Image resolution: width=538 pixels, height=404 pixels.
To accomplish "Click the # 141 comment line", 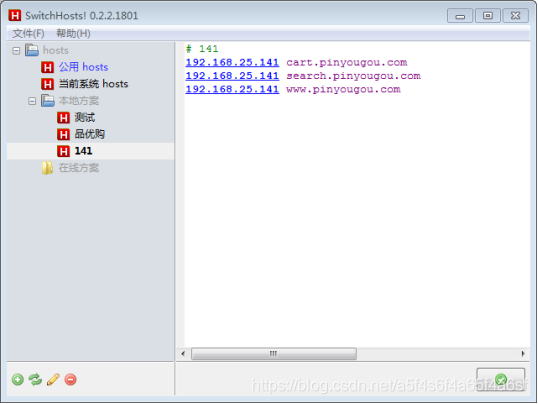I will 202,49.
